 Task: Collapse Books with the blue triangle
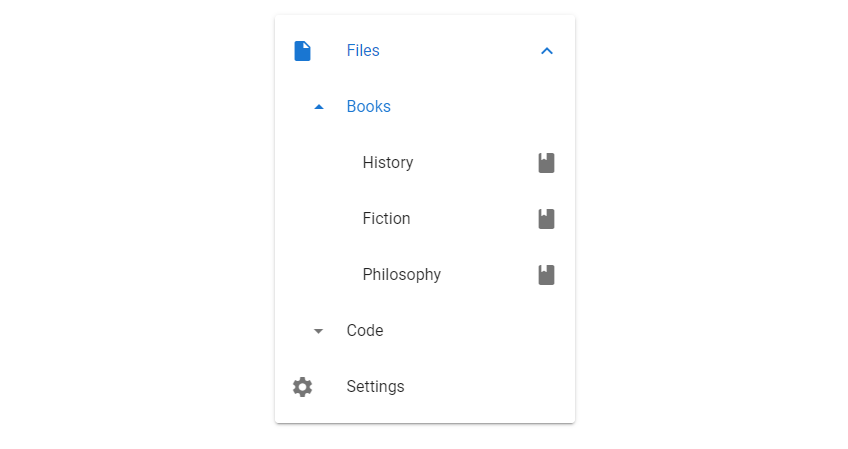[319, 107]
